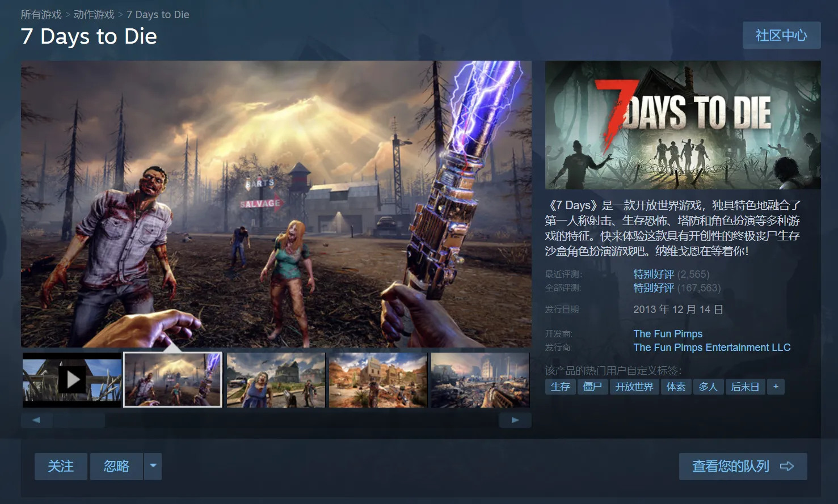Open the 社区中心 community hub
This screenshot has width=838, height=504.
(781, 35)
